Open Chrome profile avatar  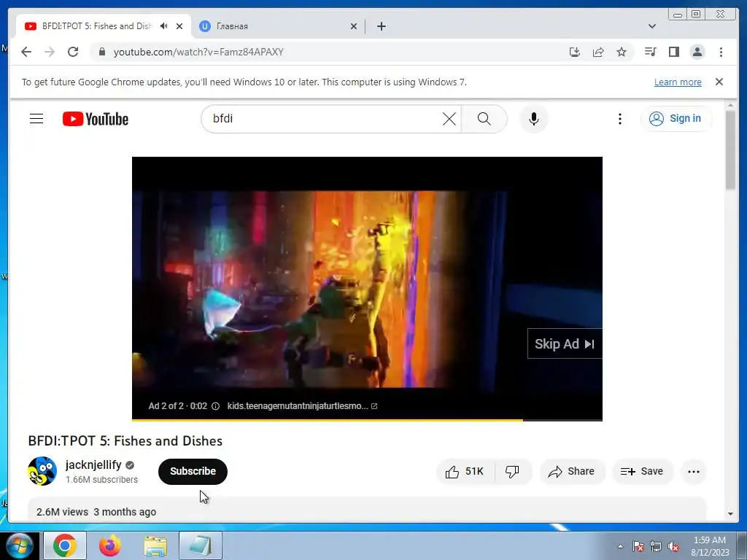pos(697,52)
